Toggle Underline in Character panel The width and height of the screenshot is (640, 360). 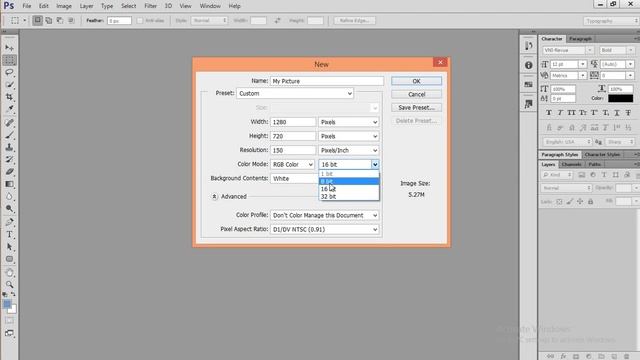click(x=617, y=113)
